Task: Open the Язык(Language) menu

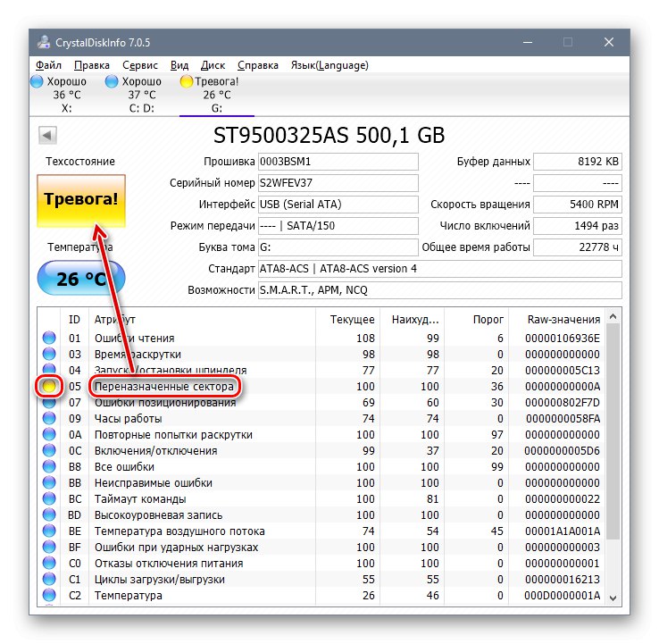Action: 329,65
